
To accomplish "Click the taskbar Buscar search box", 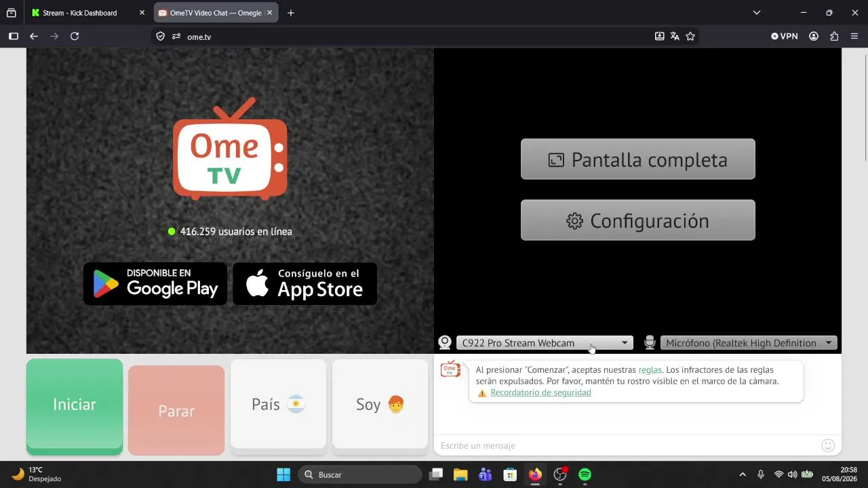I will click(x=359, y=474).
